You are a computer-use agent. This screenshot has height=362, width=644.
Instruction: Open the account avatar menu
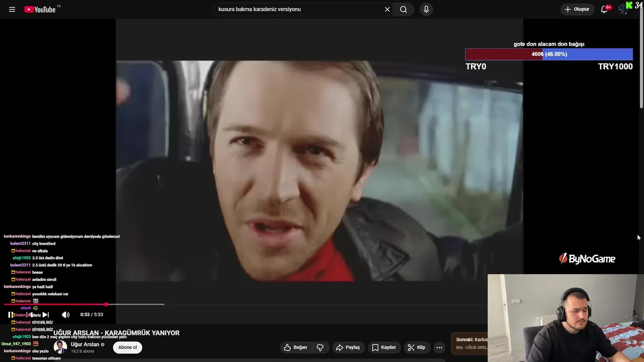pos(624,9)
